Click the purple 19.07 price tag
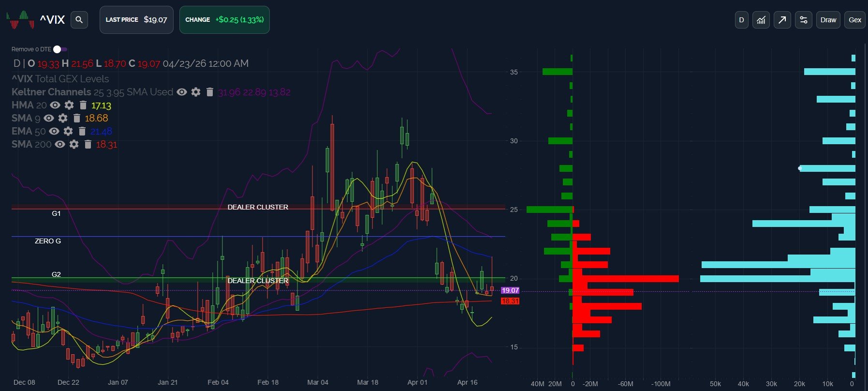Viewport: 868px width, 391px height. click(x=510, y=290)
